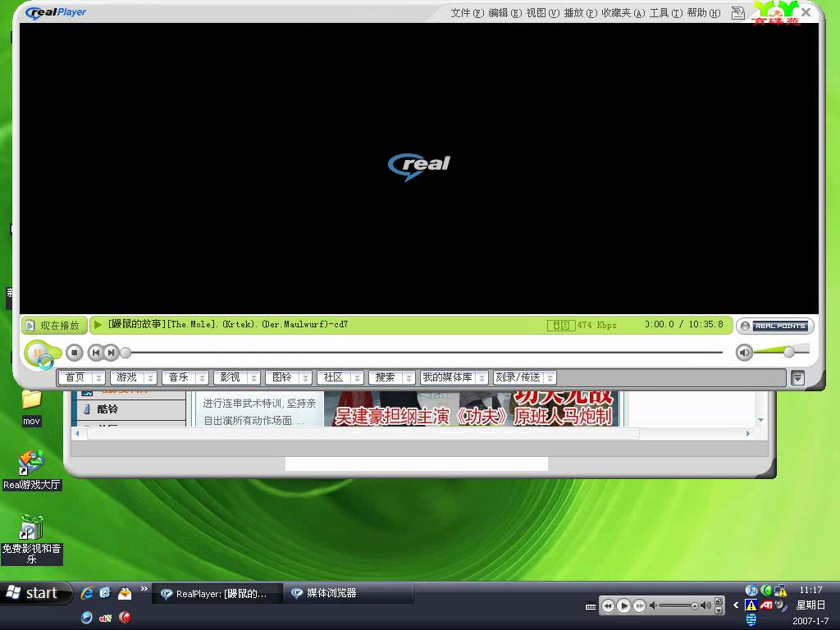The height and width of the screenshot is (630, 840).
Task: Launch Internet Explorer from quick launch
Action: point(87,592)
